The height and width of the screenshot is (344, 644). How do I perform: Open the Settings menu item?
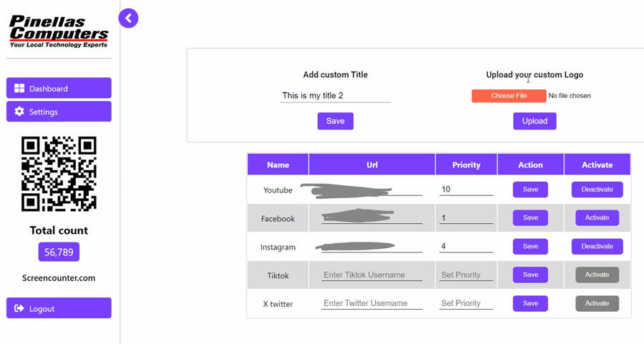(59, 112)
